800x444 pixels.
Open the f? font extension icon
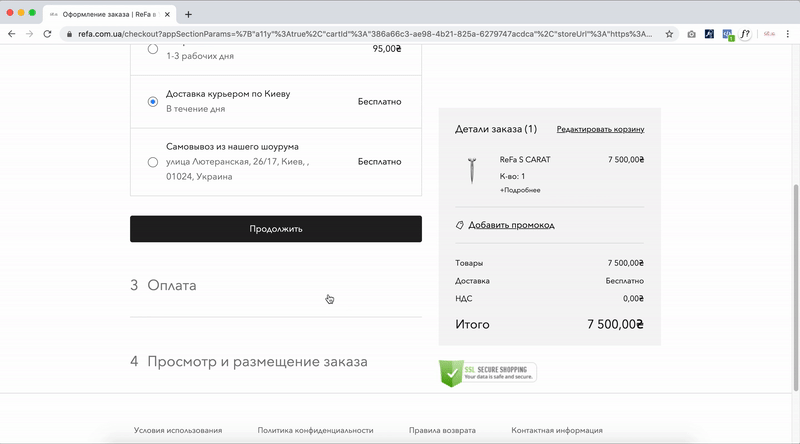point(745,34)
